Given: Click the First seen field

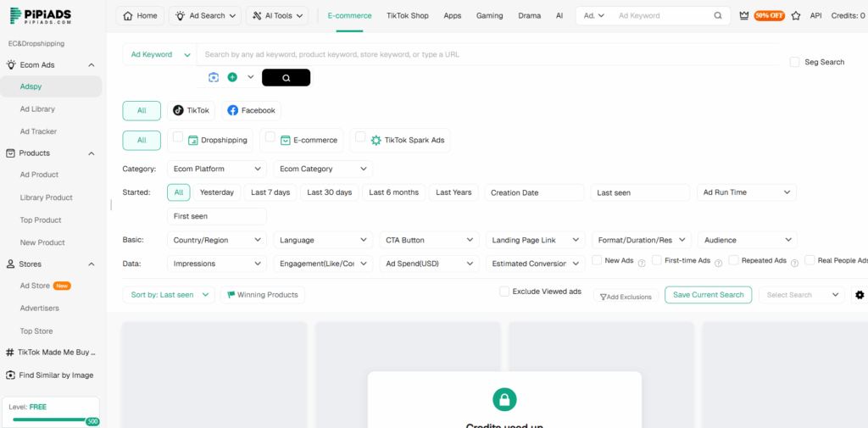Looking at the screenshot, I should pyautogui.click(x=217, y=216).
